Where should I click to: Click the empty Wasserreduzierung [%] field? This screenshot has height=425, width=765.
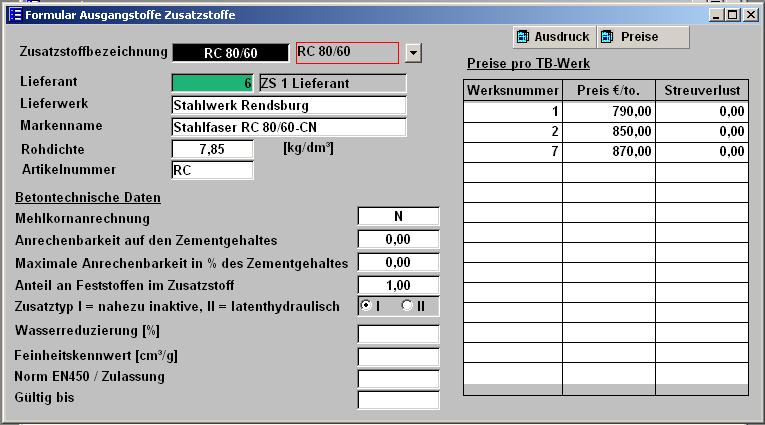pos(398,333)
